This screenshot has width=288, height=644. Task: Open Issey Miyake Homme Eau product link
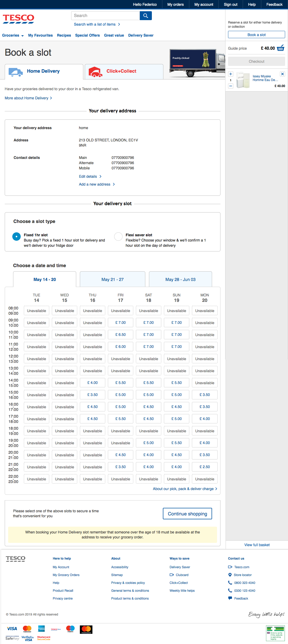point(265,78)
